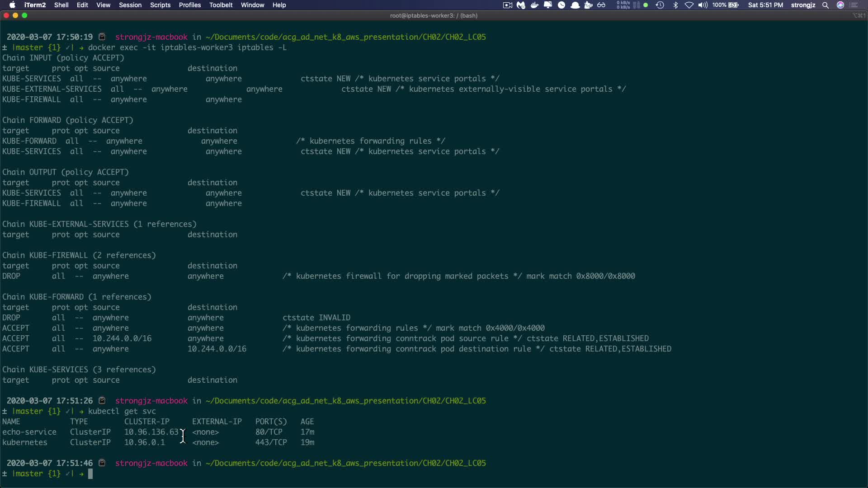Open the Scripts menu
The height and width of the screenshot is (488, 868).
pos(160,5)
